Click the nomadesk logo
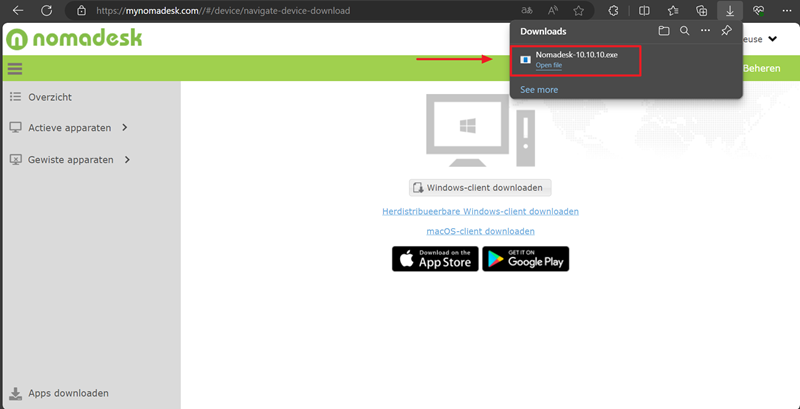 74,39
